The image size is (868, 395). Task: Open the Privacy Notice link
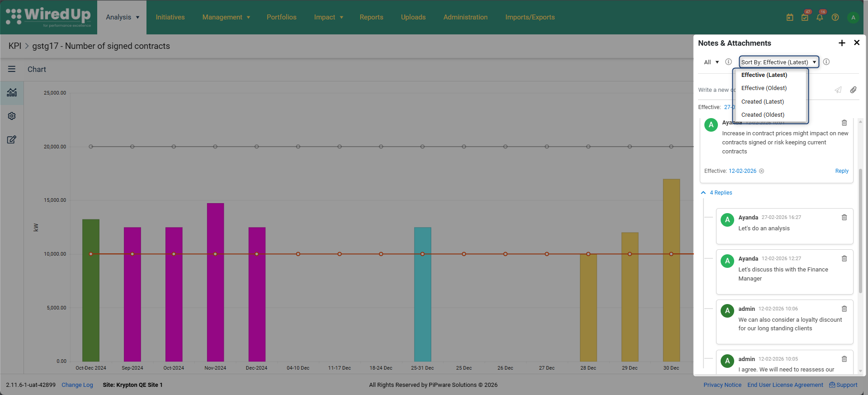click(x=722, y=385)
